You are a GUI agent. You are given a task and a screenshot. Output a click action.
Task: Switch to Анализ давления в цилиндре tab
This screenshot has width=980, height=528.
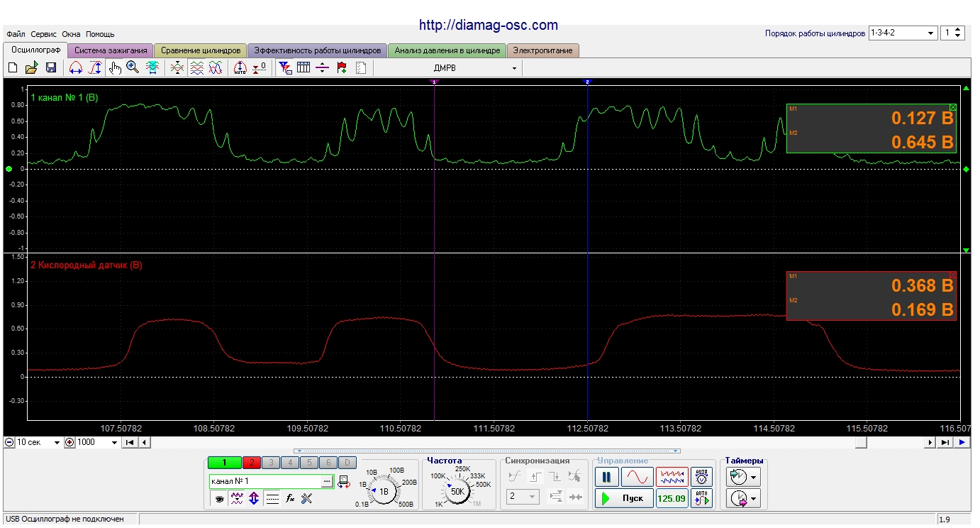447,50
